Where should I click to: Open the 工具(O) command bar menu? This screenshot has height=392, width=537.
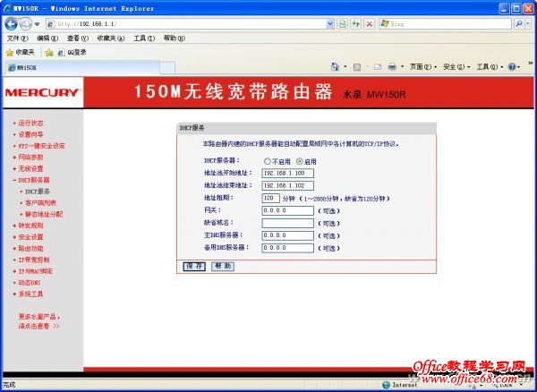pos(490,67)
